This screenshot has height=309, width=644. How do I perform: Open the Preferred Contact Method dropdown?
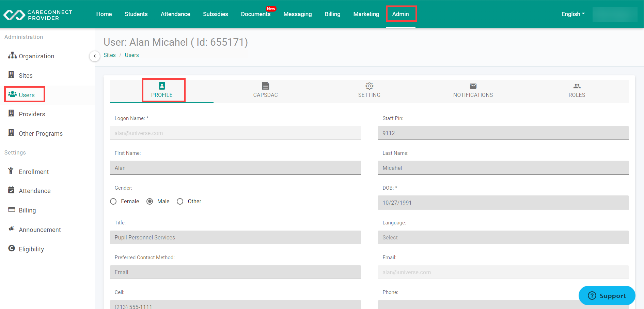point(235,272)
